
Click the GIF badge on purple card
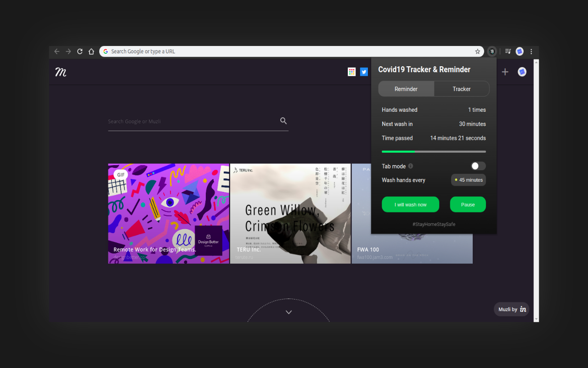(x=121, y=175)
